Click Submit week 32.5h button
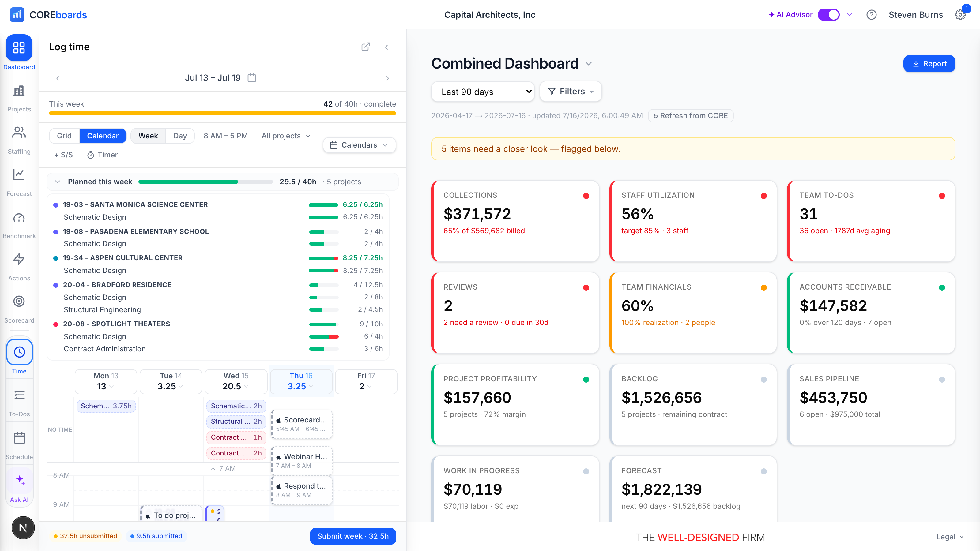Viewport: 980px width, 551px height. click(x=353, y=536)
